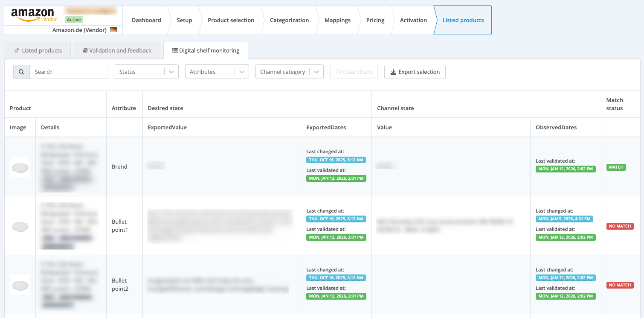
Task: Open the Mappings step
Action: click(337, 20)
